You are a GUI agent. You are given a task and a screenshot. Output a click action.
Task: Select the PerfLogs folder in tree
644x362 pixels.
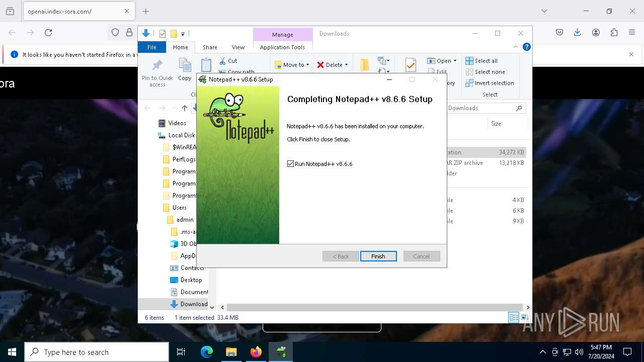[x=179, y=159]
